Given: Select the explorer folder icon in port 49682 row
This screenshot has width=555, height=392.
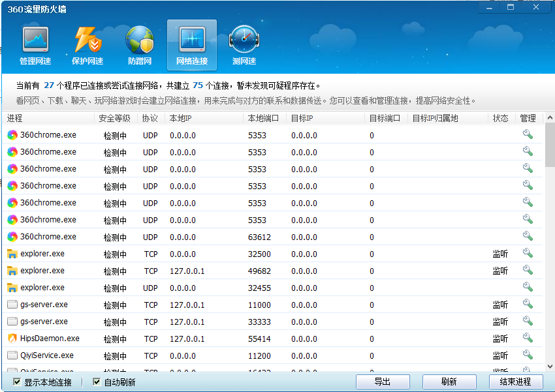Looking at the screenshot, I should [12, 271].
